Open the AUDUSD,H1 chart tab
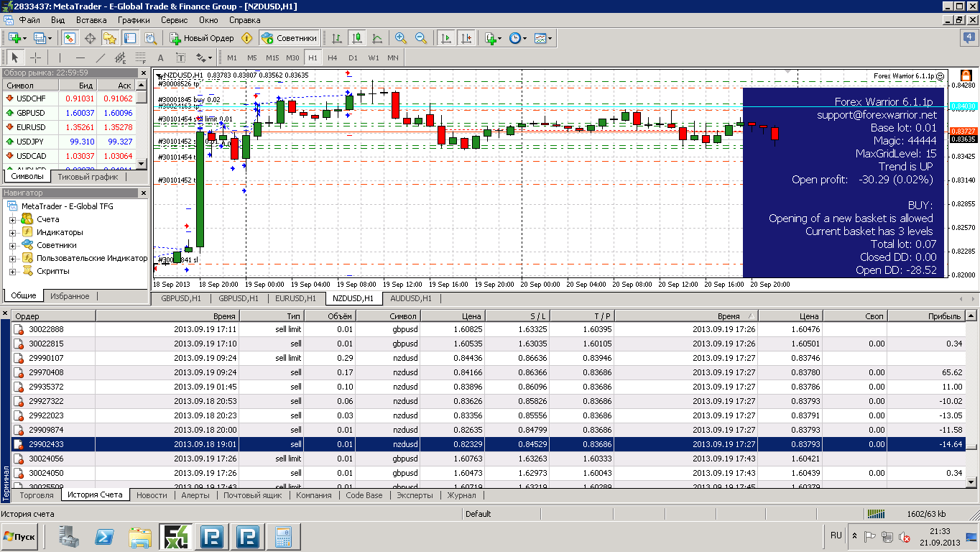The width and height of the screenshot is (980, 552). click(x=411, y=298)
